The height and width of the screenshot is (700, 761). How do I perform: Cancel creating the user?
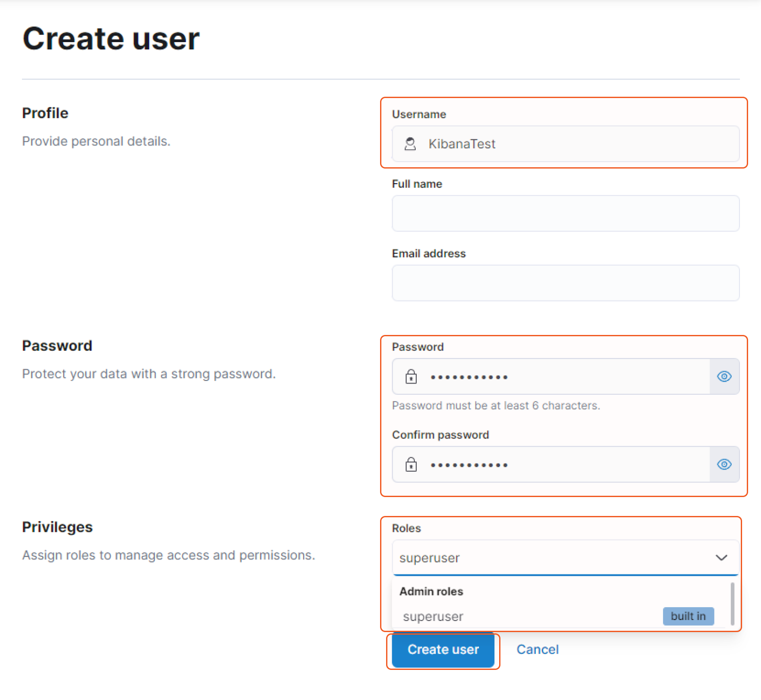point(537,649)
